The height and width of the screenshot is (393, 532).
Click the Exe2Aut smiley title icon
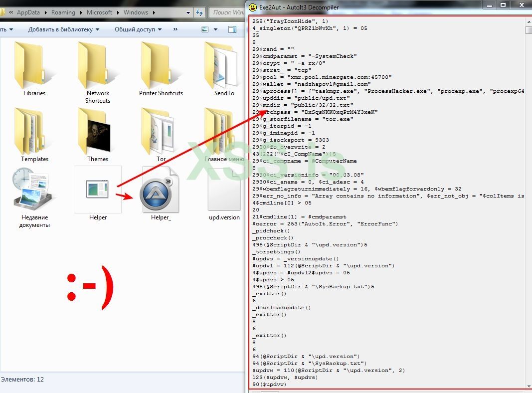pyautogui.click(x=253, y=7)
